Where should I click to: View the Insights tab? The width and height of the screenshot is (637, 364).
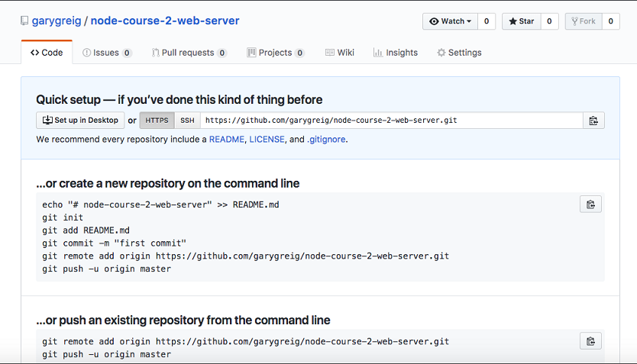396,53
